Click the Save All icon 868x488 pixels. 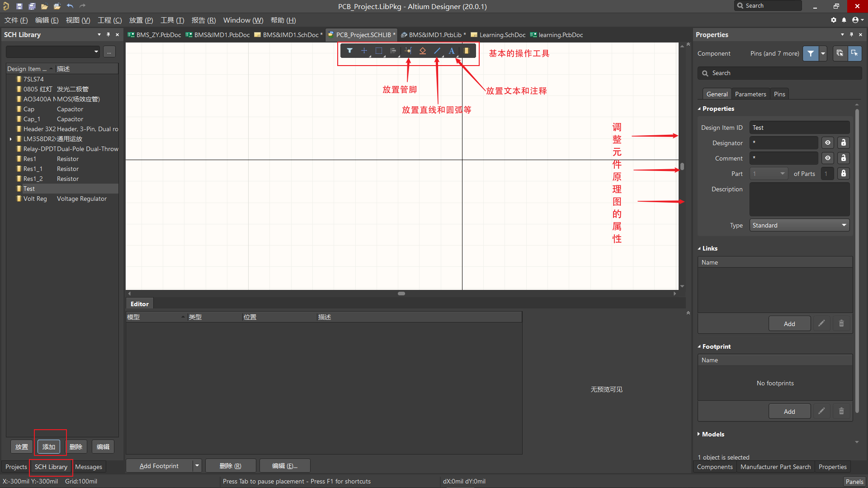point(32,6)
